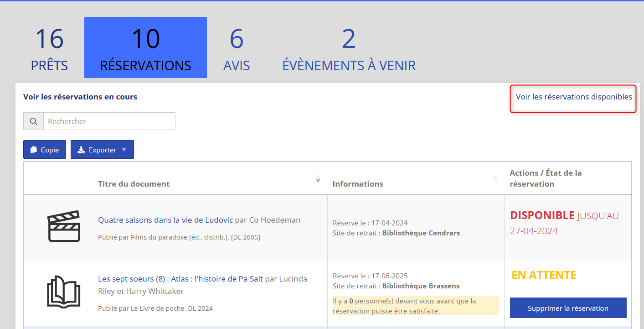
Task: Select the 10 Réservations tab
Action: point(145,49)
